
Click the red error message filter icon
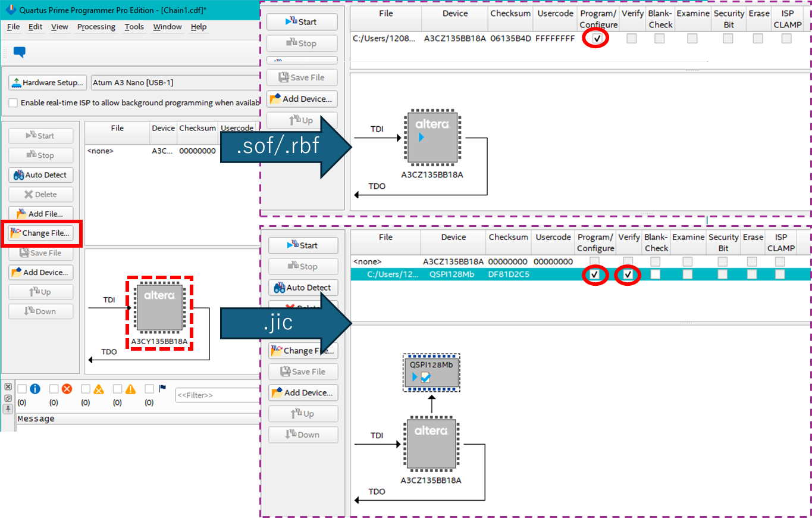pyautogui.click(x=67, y=389)
